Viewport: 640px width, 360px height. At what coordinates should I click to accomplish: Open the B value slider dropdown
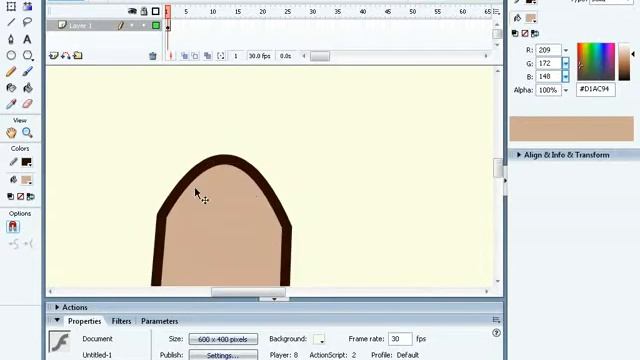[x=566, y=76]
